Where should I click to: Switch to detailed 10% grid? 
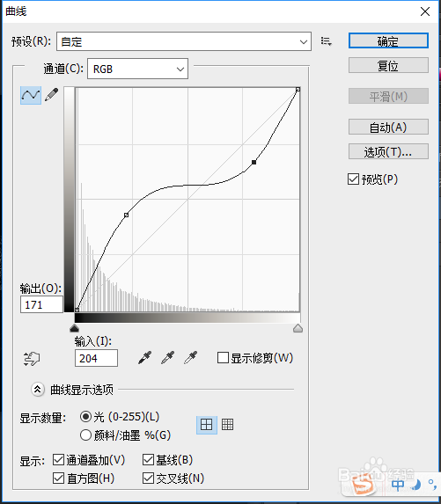click(x=227, y=425)
